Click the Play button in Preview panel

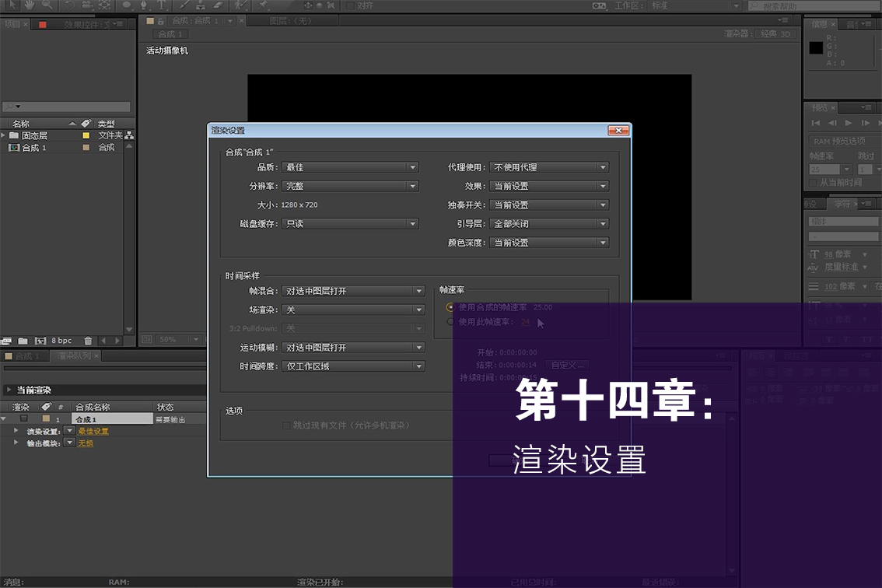849,123
